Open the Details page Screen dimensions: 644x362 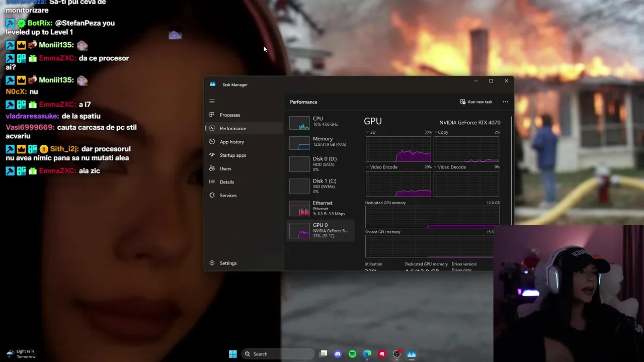tap(244, 182)
